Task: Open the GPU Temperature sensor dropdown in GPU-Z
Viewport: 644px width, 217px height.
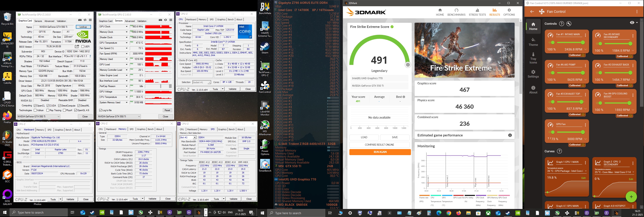Action: [127, 43]
